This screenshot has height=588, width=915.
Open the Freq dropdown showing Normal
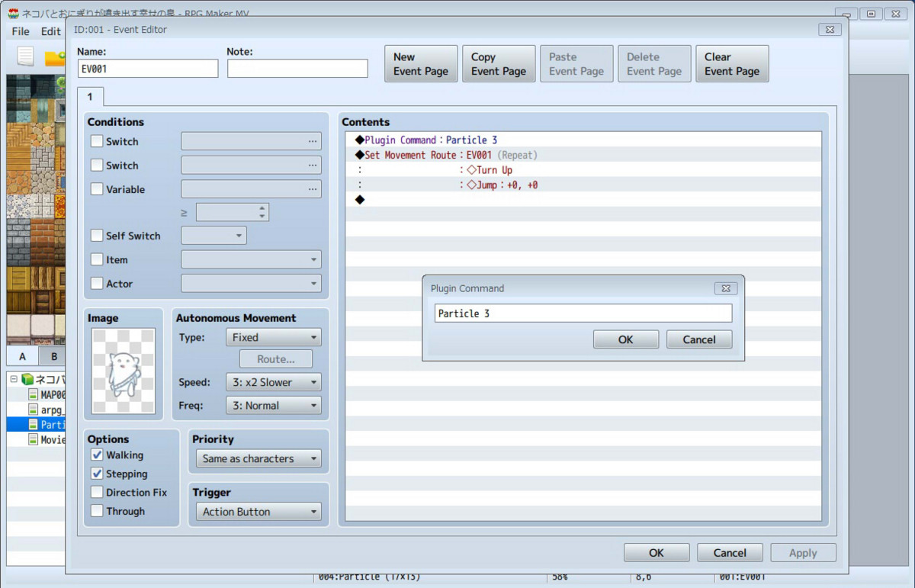[x=273, y=406]
